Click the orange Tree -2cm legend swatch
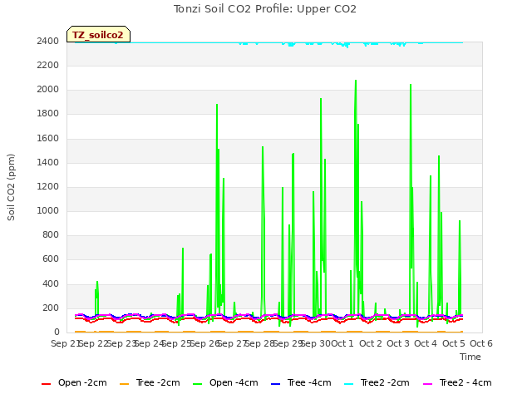 pos(124,383)
